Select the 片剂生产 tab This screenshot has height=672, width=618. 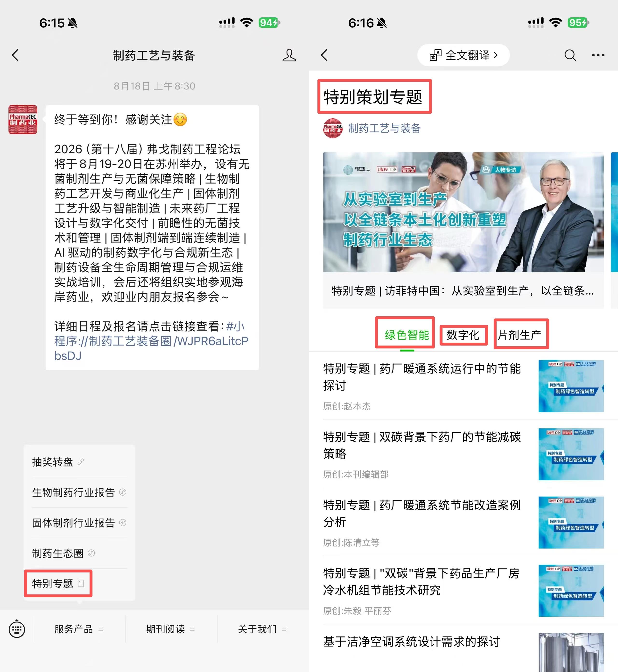point(520,335)
